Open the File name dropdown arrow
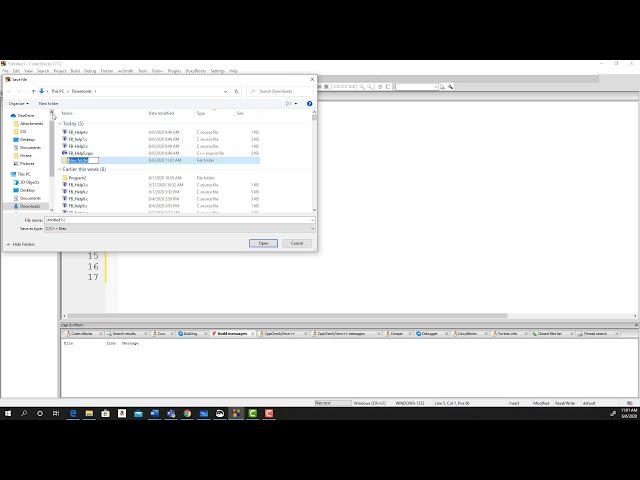This screenshot has width=640, height=480. 312,220
